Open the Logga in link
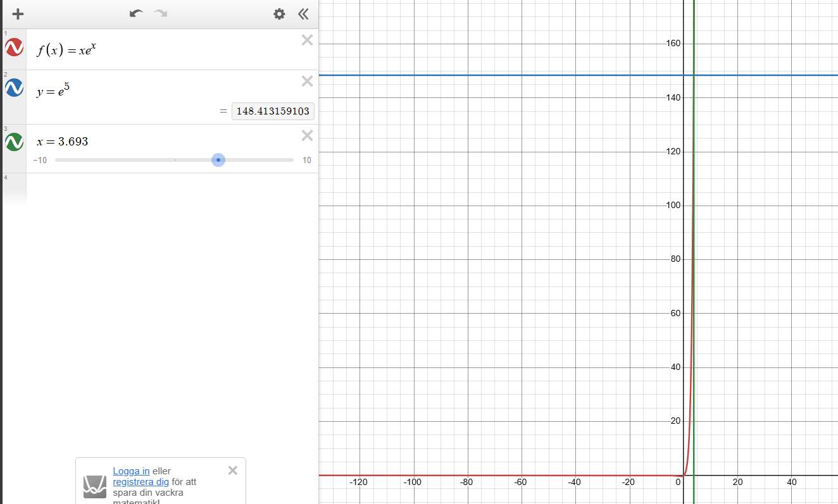Image resolution: width=838 pixels, height=504 pixels. 131,471
